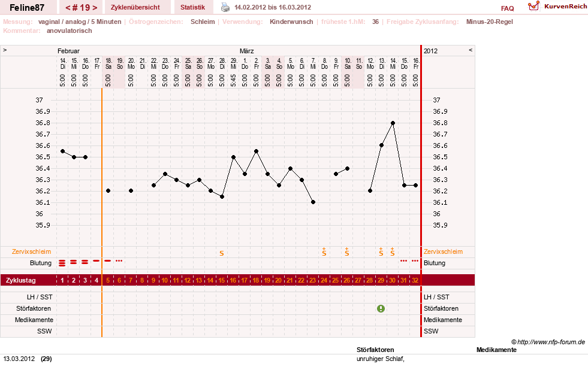Click the spotting dots on cycle day 31
The width and height of the screenshot is (588, 373).
tap(403, 260)
